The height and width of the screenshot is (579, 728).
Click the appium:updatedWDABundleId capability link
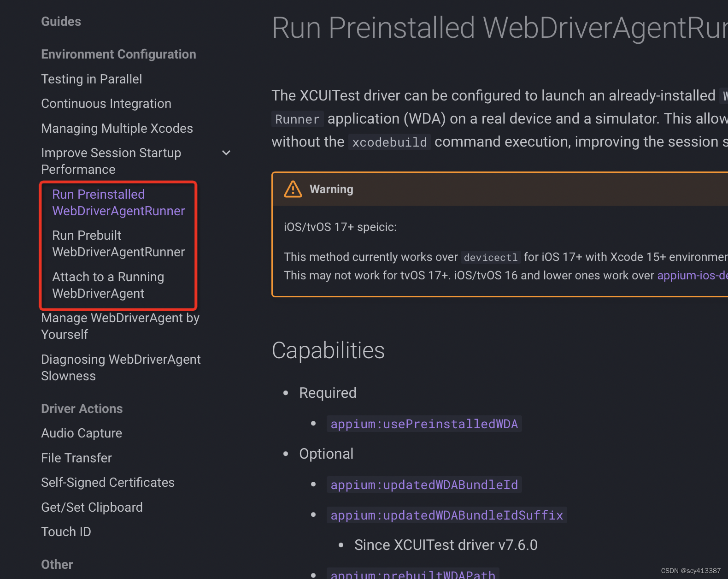click(x=424, y=484)
